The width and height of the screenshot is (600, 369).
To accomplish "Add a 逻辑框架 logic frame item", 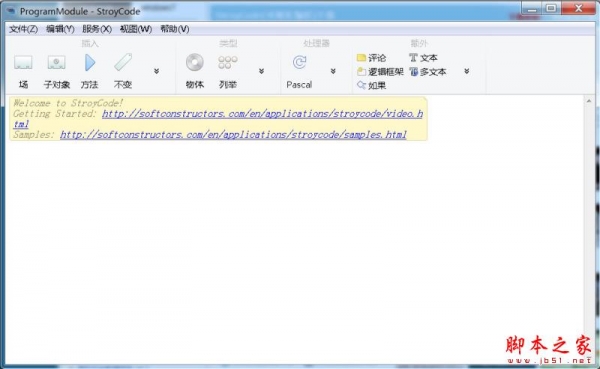I will pyautogui.click(x=380, y=72).
